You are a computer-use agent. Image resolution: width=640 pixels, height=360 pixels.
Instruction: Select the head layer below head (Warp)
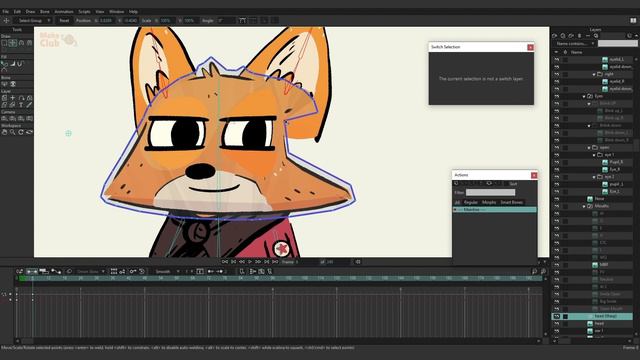tap(599, 324)
